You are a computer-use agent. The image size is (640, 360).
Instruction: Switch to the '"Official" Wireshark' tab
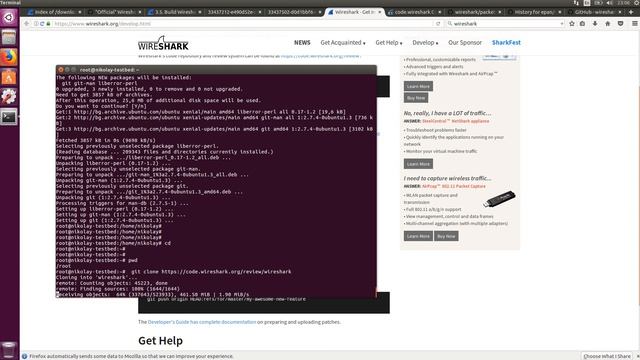[x=115, y=12]
